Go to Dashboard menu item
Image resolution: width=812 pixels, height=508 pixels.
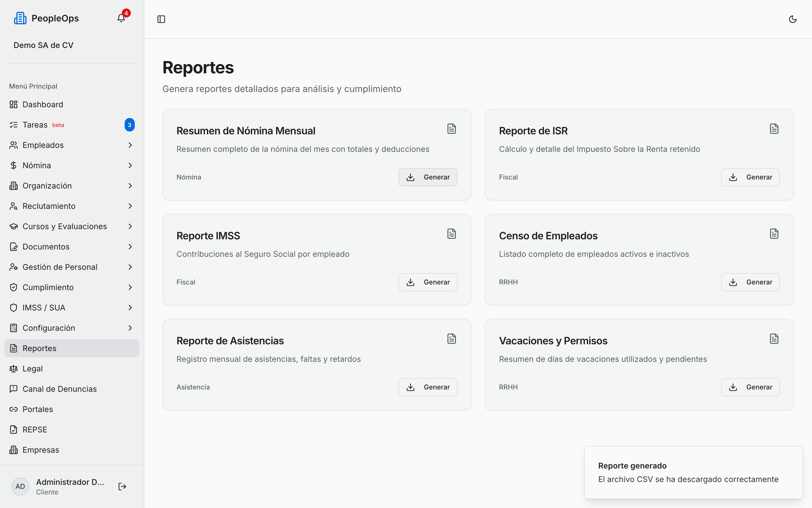72,104
